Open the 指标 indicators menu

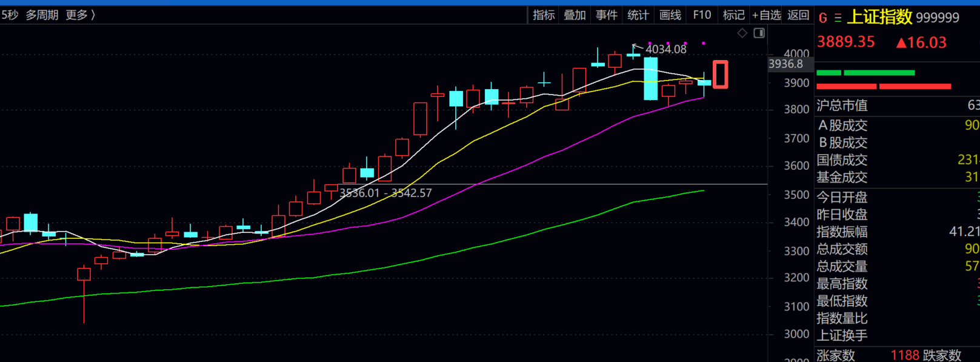point(544,15)
